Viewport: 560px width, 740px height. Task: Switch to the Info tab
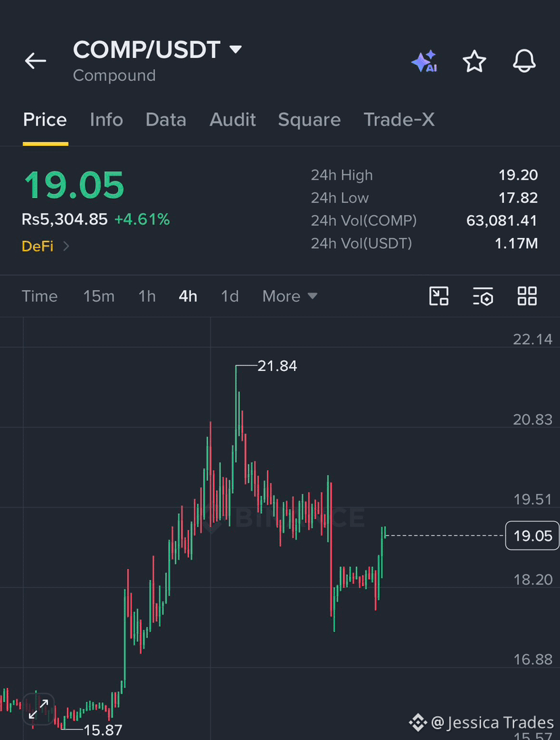point(106,120)
